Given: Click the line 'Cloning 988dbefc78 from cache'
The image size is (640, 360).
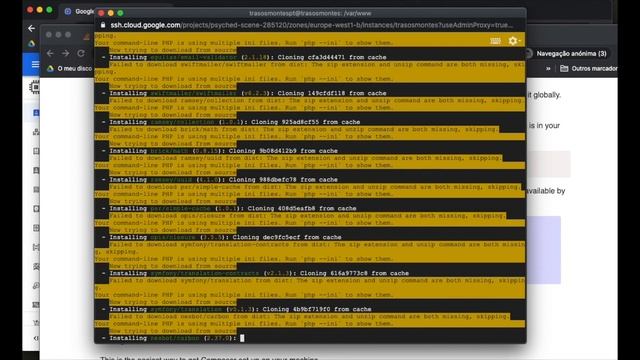Looking at the screenshot, I should tap(283, 180).
